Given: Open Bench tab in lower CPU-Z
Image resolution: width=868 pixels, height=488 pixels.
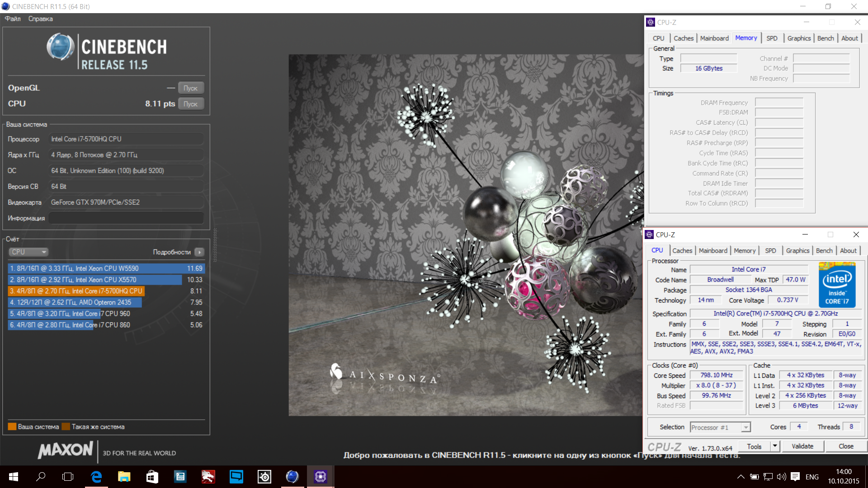Looking at the screenshot, I should [824, 251].
